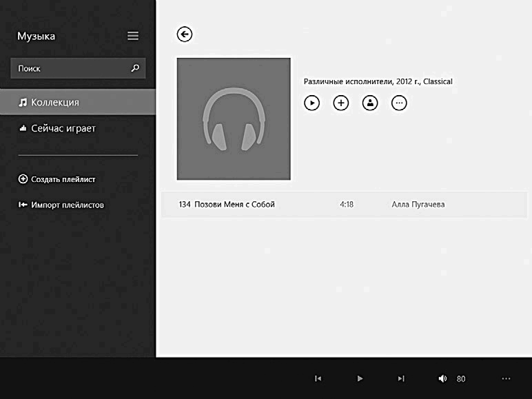Open the bottom bar ellipsis menu
The height and width of the screenshot is (399, 532).
506,378
